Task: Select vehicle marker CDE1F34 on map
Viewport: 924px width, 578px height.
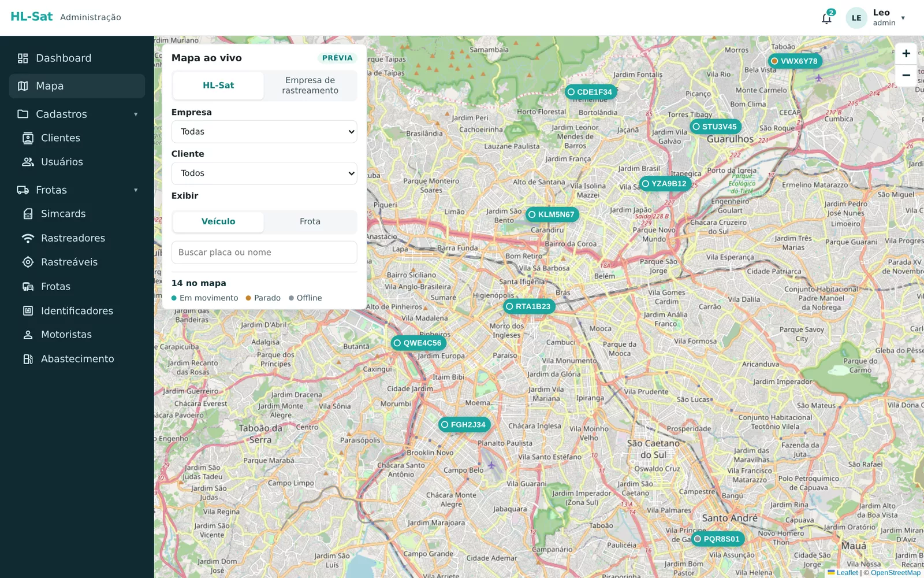Action: click(x=590, y=92)
